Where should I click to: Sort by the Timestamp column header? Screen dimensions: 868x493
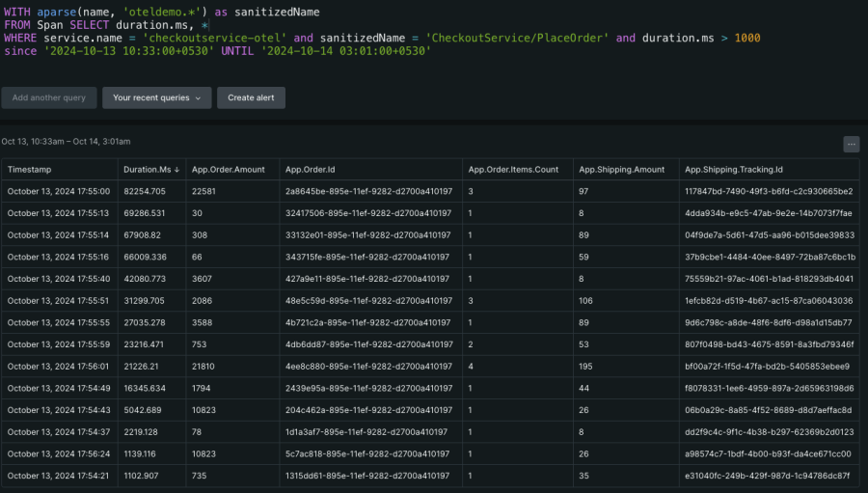pos(30,170)
